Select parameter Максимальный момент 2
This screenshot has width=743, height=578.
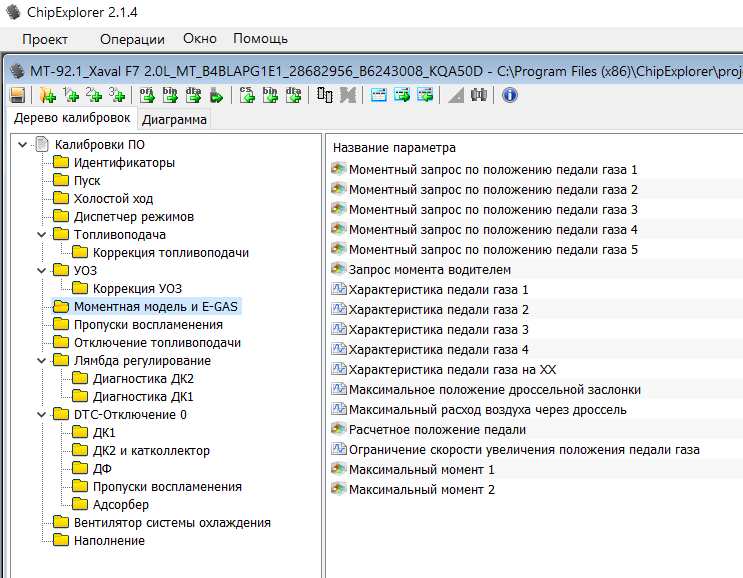pyautogui.click(x=421, y=490)
